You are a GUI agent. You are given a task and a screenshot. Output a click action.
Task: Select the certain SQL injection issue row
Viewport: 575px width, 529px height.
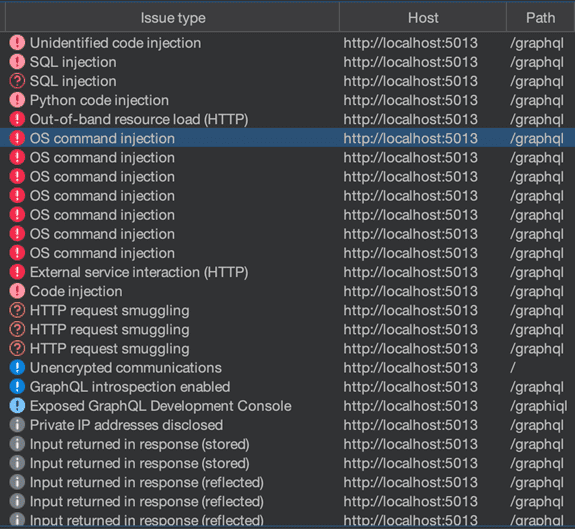[x=288, y=62]
